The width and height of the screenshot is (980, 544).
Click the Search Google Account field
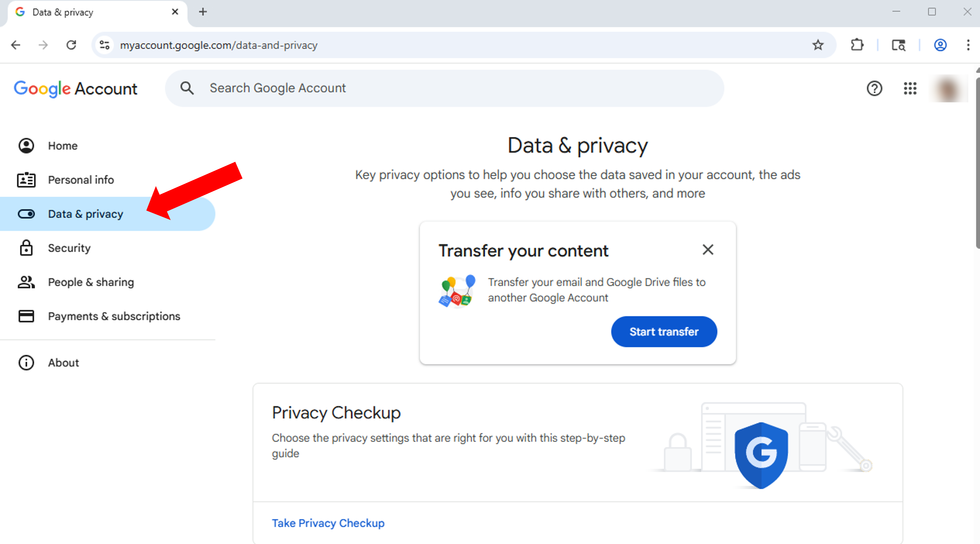pyautogui.click(x=444, y=88)
